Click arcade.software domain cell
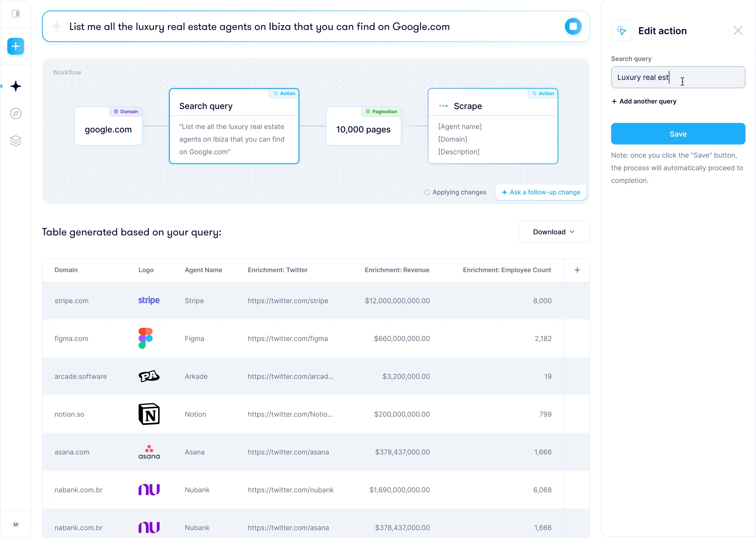 pos(80,377)
